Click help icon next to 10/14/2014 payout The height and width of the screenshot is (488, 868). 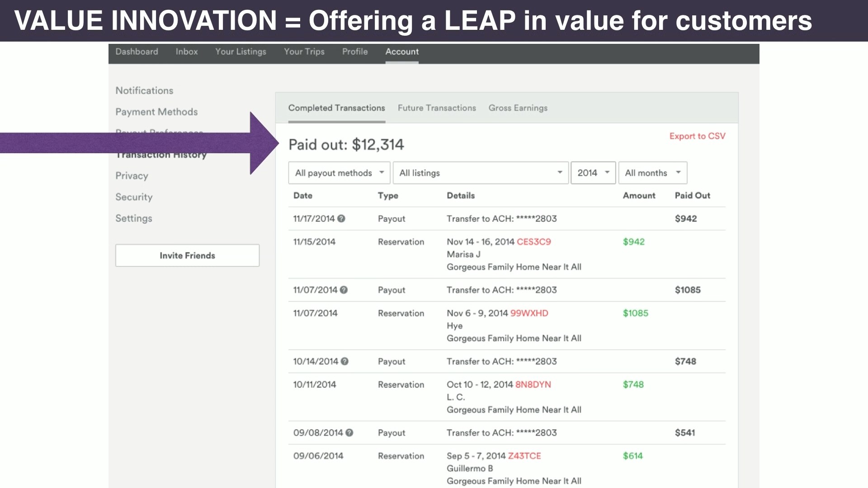[x=344, y=361]
